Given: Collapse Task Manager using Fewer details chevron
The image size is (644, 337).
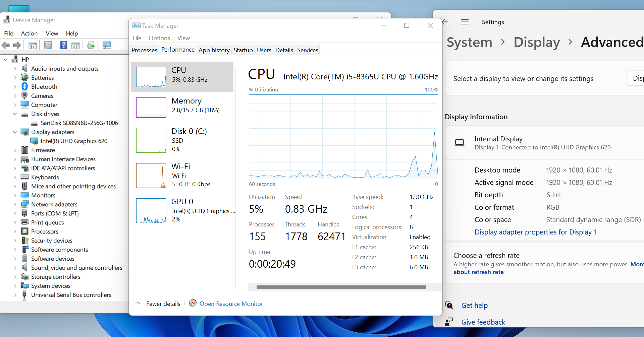Looking at the screenshot, I should pos(138,303).
